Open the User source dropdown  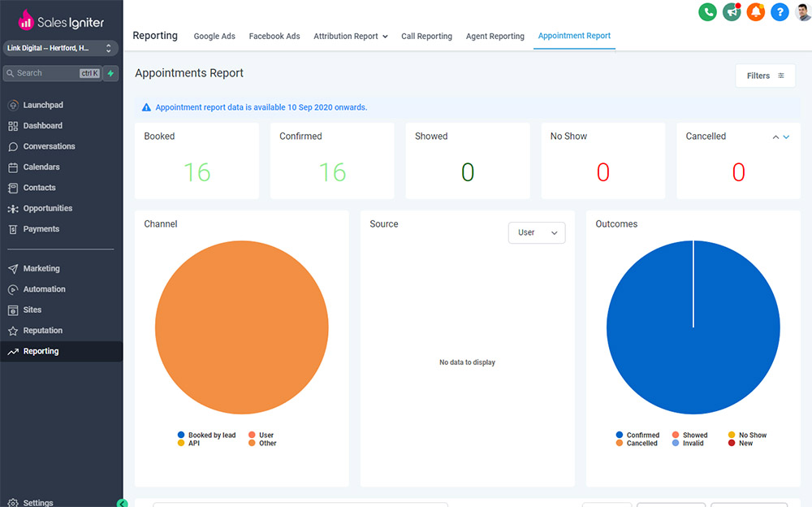[x=537, y=232]
